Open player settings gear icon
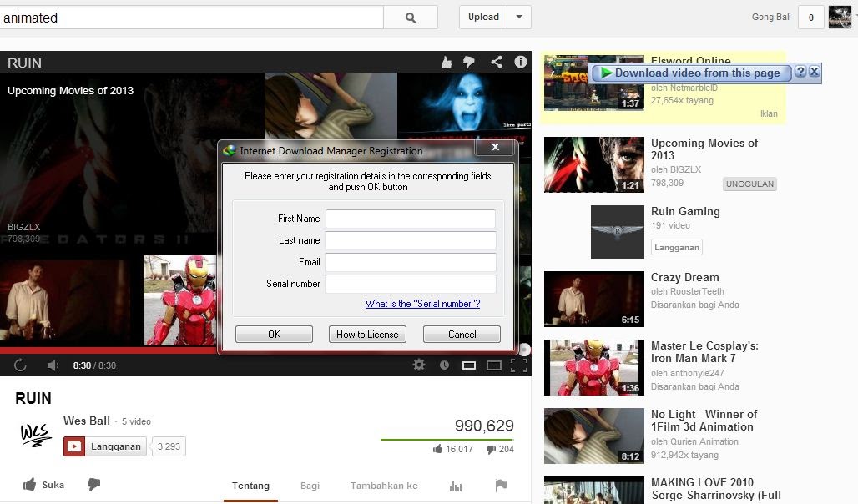 click(419, 365)
